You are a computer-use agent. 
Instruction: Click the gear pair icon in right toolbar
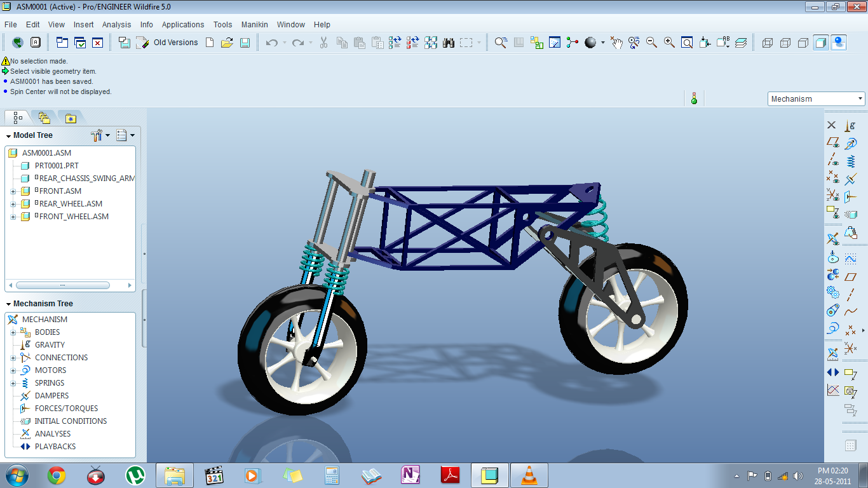coord(832,292)
